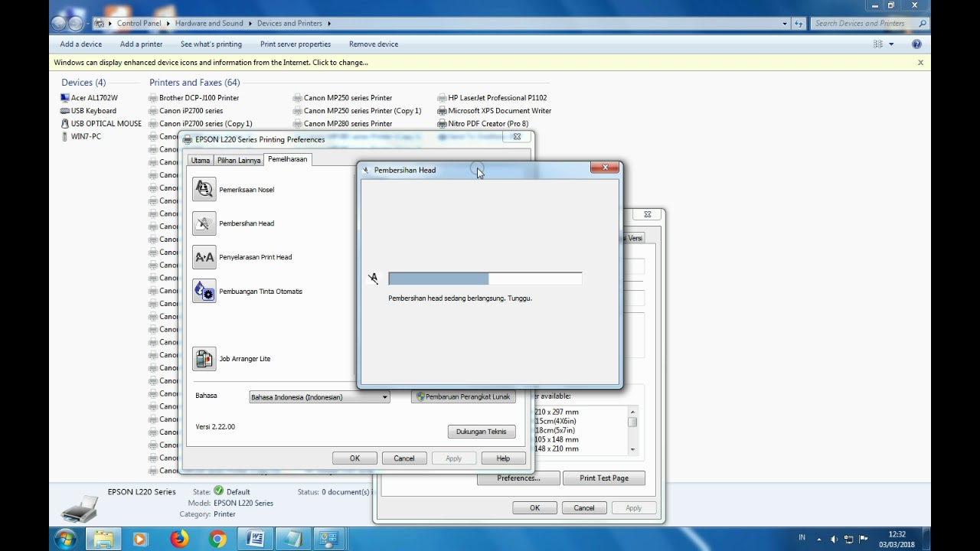Open the Bahasa language dropdown
Screen dimensions: 980x551
tap(319, 396)
